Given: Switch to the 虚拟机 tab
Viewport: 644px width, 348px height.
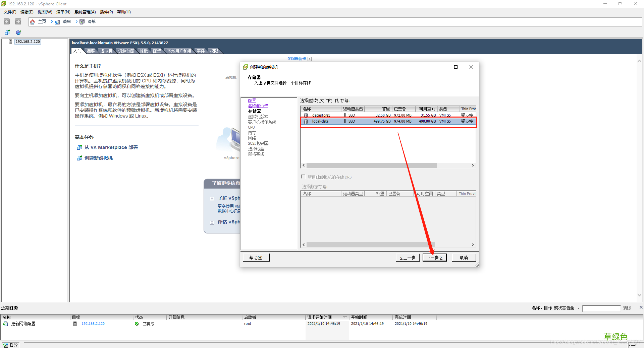Looking at the screenshot, I should coord(106,51).
